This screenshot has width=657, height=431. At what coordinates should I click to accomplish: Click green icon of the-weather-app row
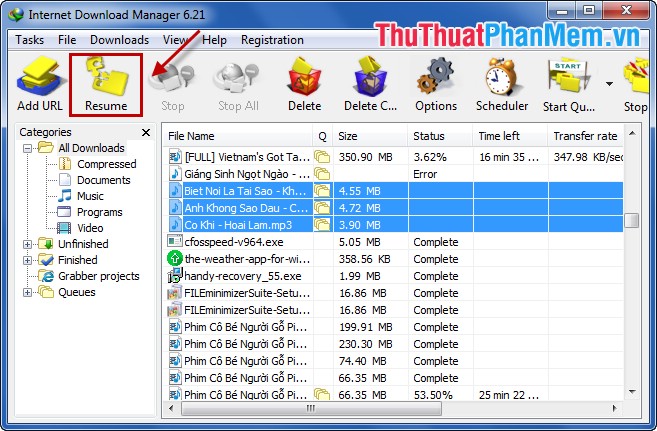point(174,258)
